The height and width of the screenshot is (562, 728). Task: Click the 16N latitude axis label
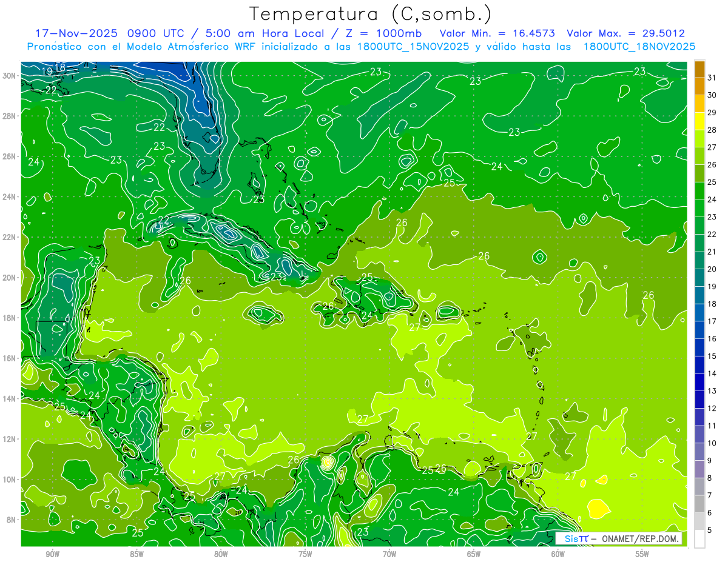click(9, 358)
